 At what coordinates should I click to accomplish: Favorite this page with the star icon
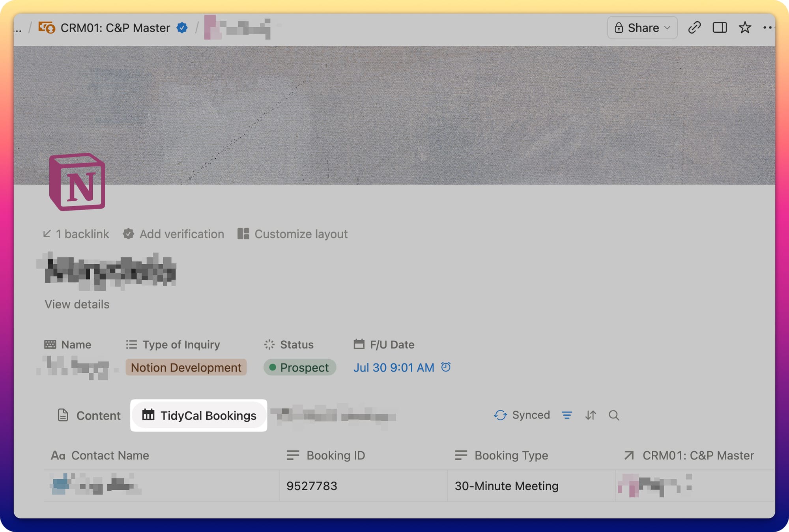point(745,28)
